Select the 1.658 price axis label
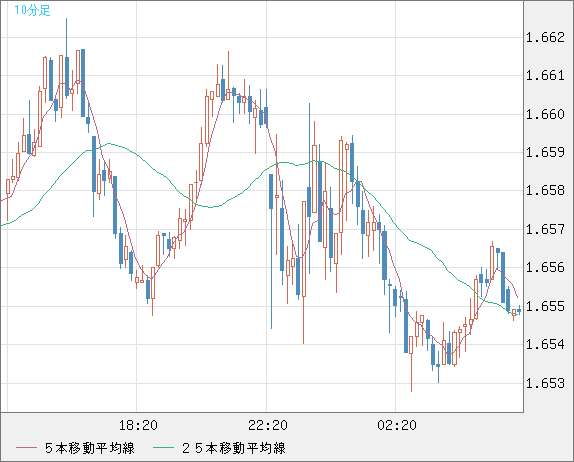The image size is (574, 462). 545,190
